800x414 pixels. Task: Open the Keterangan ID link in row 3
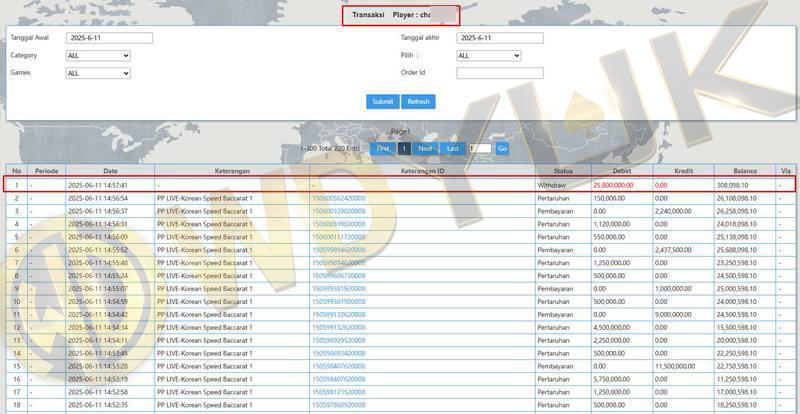tap(339, 211)
